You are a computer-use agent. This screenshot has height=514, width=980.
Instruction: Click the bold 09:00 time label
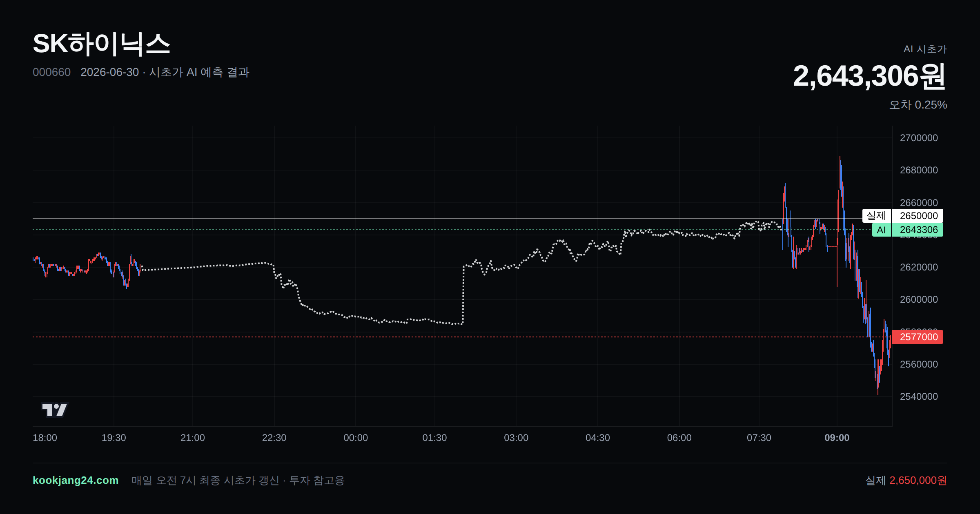click(x=837, y=438)
